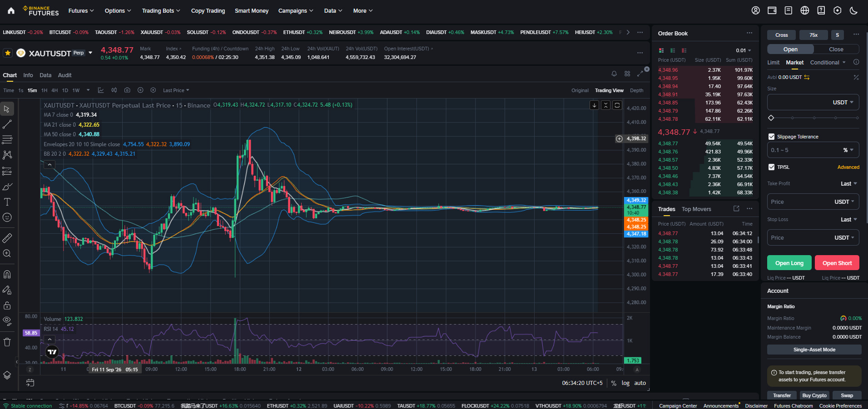Open the order book precision 0.01 dropdown
Screen dimensions: 868x409
coord(744,50)
